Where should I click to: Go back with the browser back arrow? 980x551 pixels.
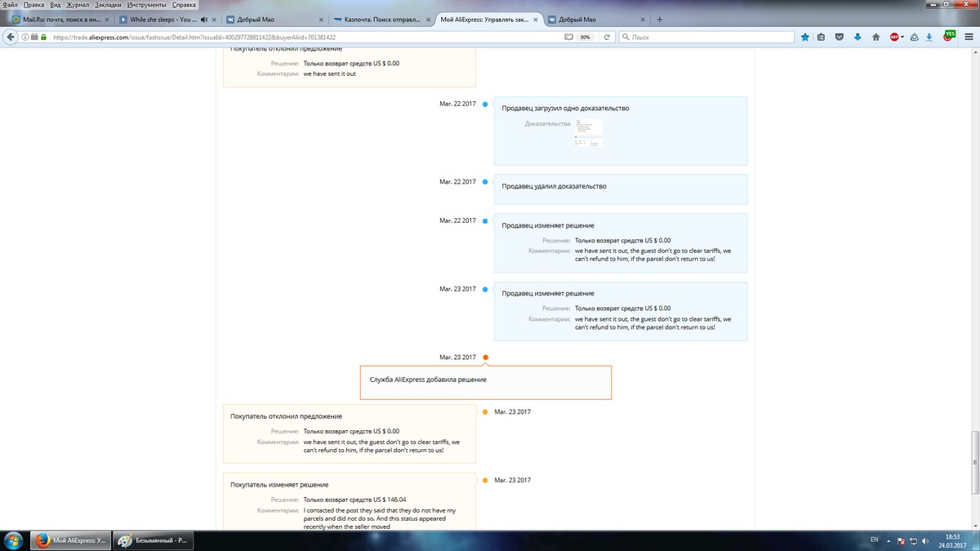pos(11,37)
